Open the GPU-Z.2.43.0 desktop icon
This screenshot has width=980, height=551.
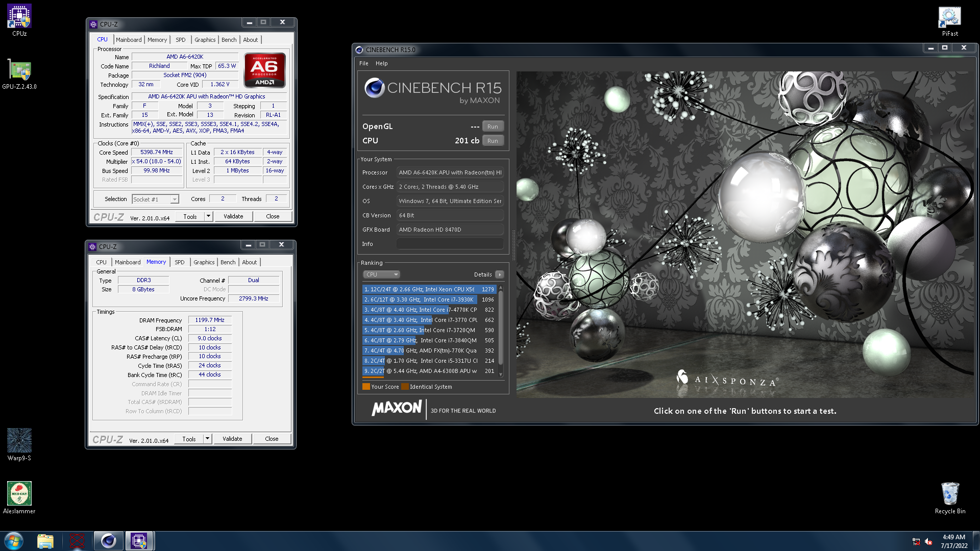[19, 74]
